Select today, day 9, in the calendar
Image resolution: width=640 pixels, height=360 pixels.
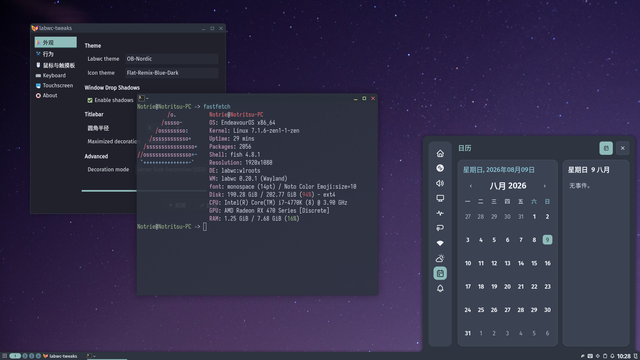click(547, 240)
